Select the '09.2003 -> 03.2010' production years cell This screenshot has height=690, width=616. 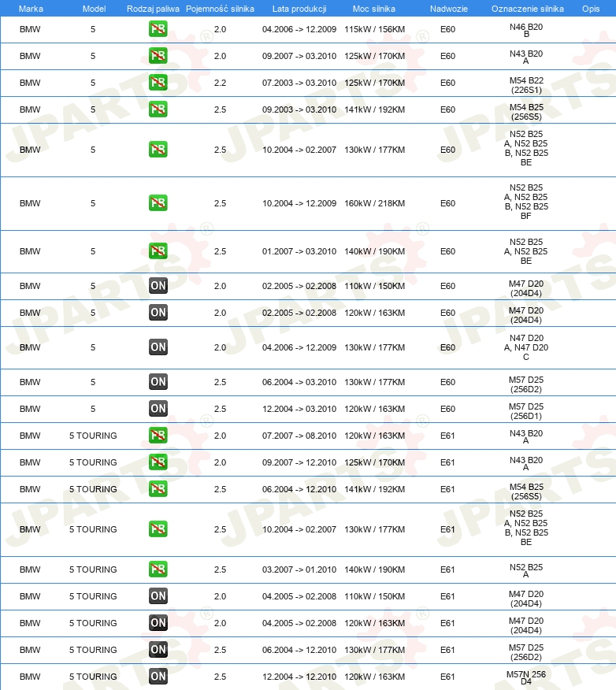pos(299,109)
